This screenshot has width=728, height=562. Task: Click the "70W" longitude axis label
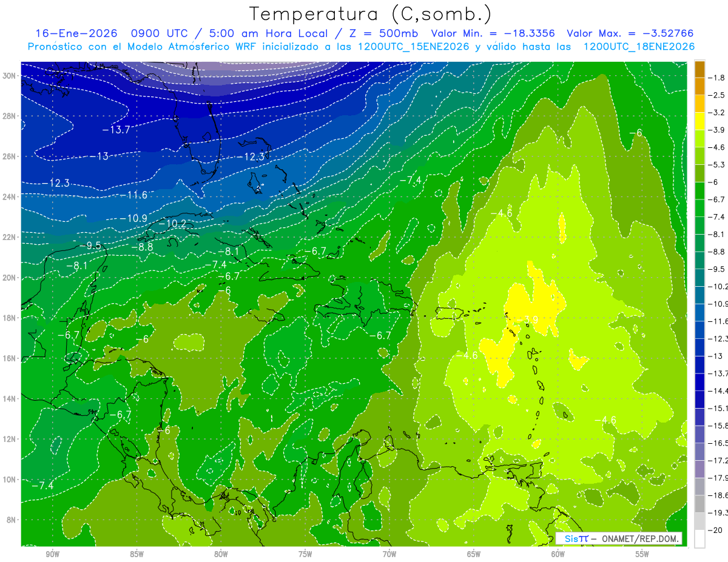point(389,554)
